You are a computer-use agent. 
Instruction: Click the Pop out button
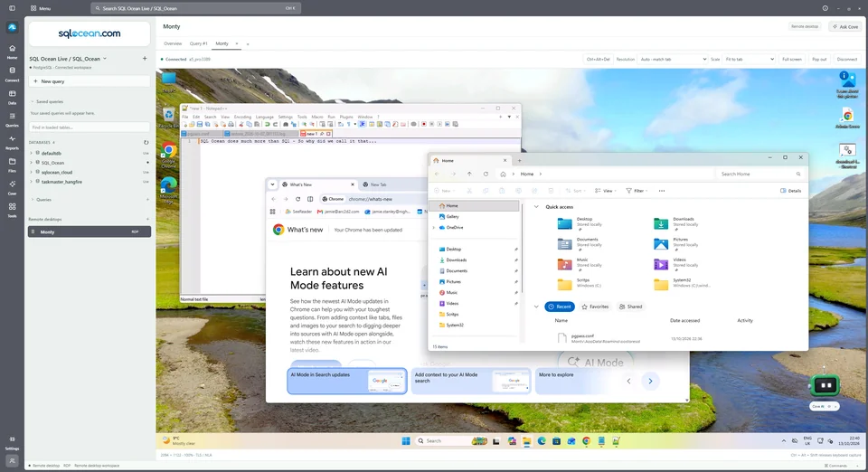(x=819, y=59)
